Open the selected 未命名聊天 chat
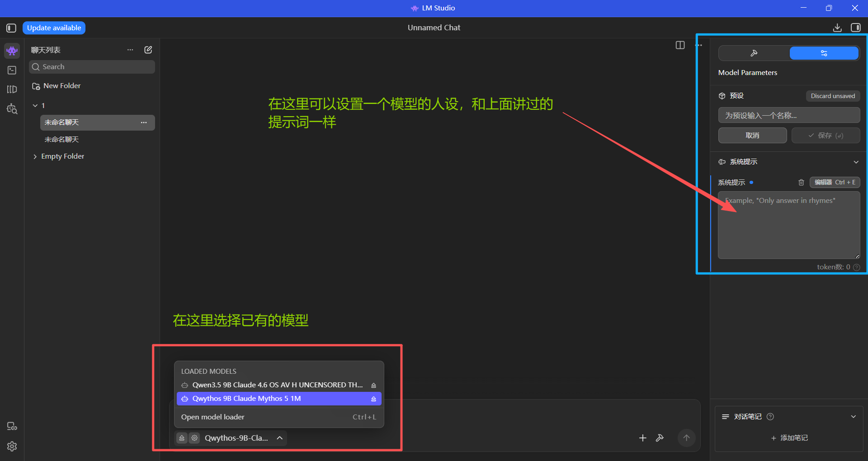Screen dimensions: 868x461 click(x=98, y=122)
